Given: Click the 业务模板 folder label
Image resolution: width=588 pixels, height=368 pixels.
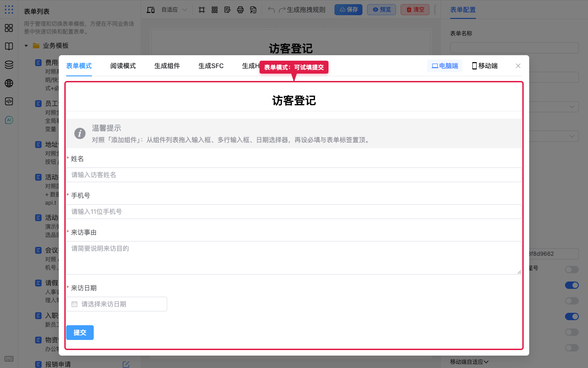Looking at the screenshot, I should click(x=56, y=46).
